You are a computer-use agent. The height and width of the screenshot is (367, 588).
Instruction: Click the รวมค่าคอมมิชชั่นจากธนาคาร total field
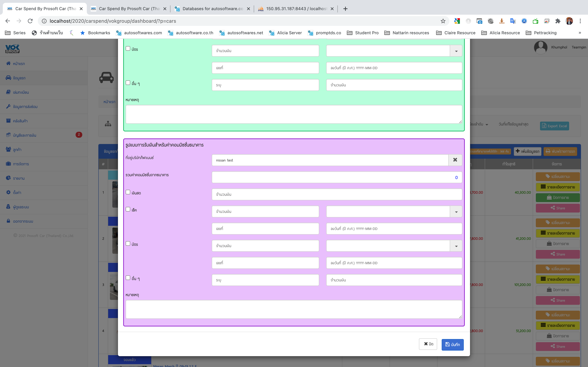(x=337, y=177)
